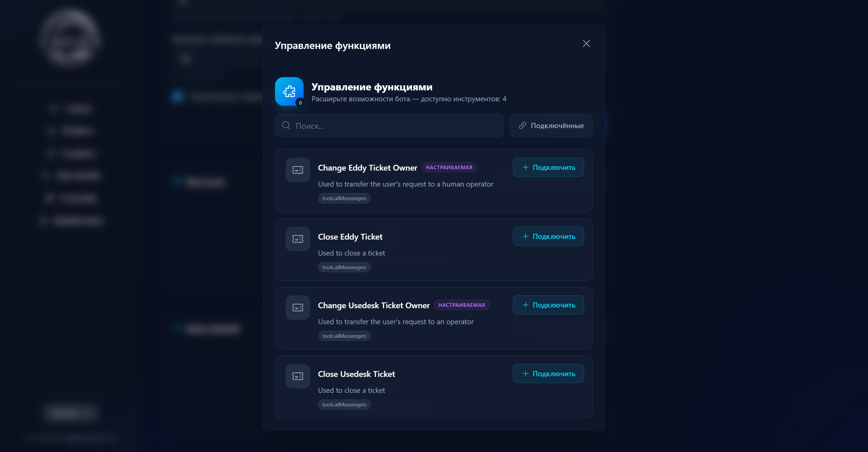Connect the Change Eddy Ticket Owner function
Image resolution: width=868 pixels, height=452 pixels.
548,168
